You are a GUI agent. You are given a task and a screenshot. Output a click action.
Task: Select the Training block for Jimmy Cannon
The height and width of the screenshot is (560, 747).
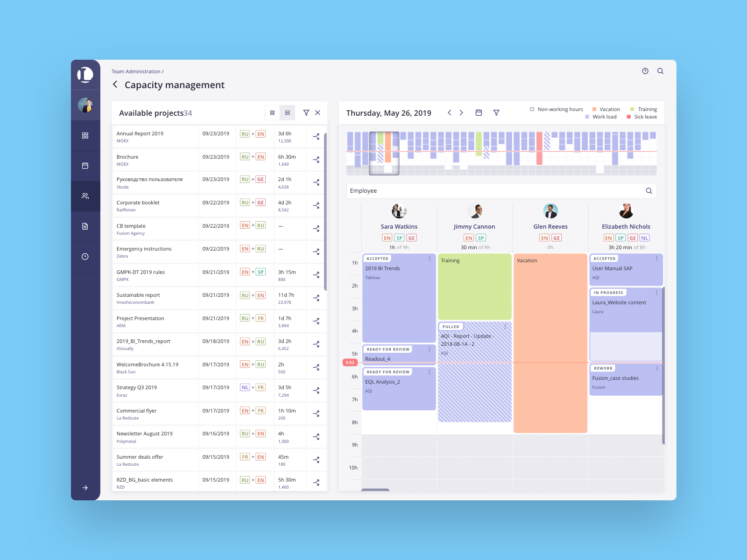pos(475,287)
